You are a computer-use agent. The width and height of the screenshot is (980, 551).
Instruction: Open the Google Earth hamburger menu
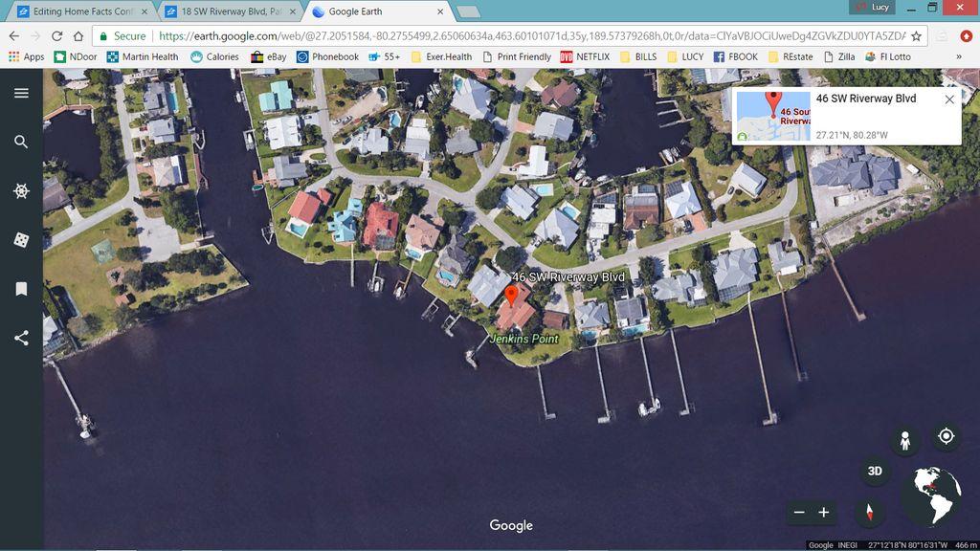coord(21,93)
